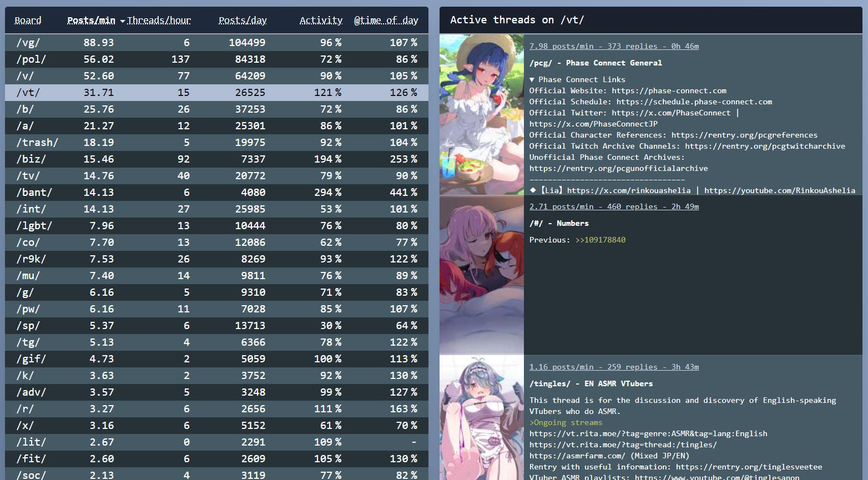Viewport: 868px width, 480px height.
Task: Open the /pcg/ thread stats link (7.98 posts/min)
Action: click(614, 46)
